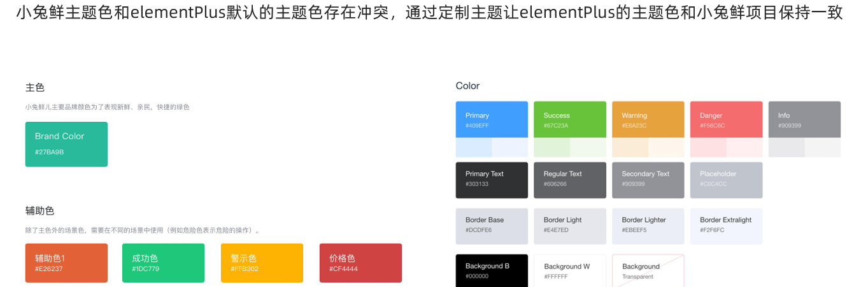This screenshot has width=868, height=287.
Task: Click the Border Extralight #F2F6FC swatch
Action: (x=726, y=226)
